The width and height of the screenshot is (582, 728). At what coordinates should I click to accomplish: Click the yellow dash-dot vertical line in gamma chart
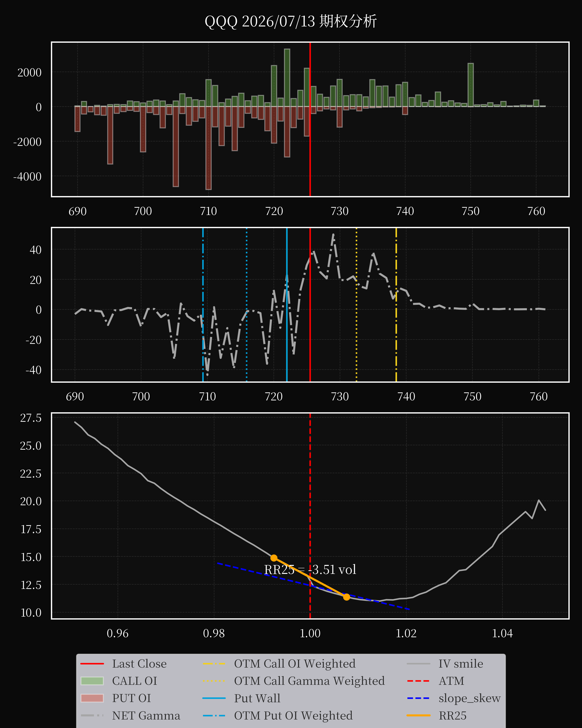[x=396, y=305]
